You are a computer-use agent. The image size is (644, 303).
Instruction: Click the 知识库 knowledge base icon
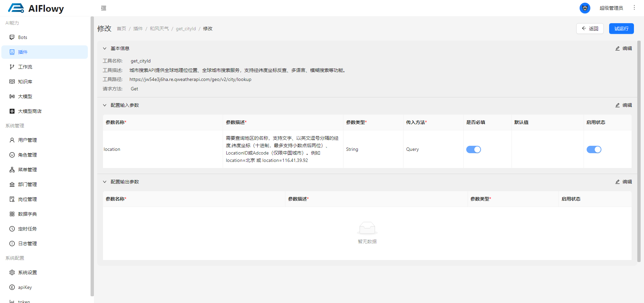coord(12,82)
